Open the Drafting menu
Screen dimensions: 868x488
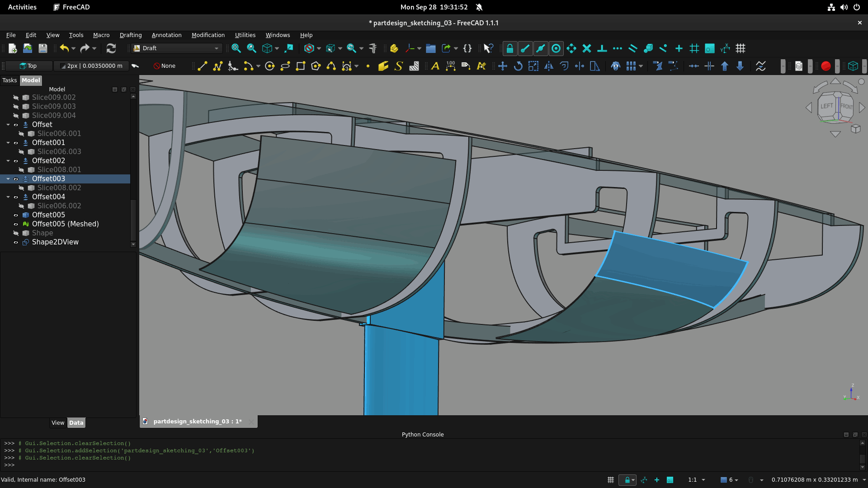coord(131,35)
